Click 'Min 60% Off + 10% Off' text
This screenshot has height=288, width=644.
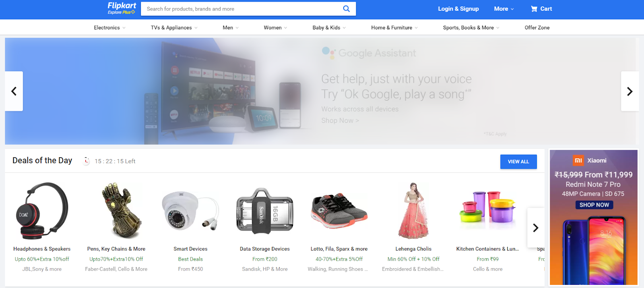tap(413, 259)
